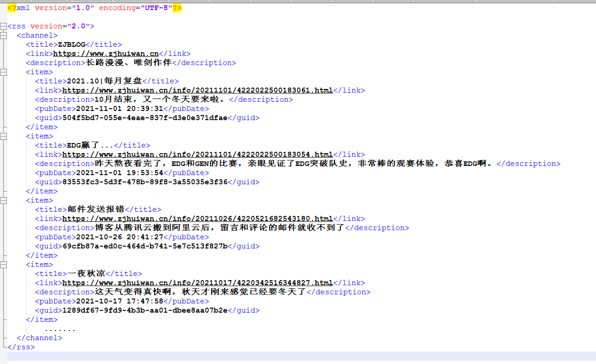
Task: Click pubDate value 2021-11-01 20:39:31
Action: coord(120,109)
